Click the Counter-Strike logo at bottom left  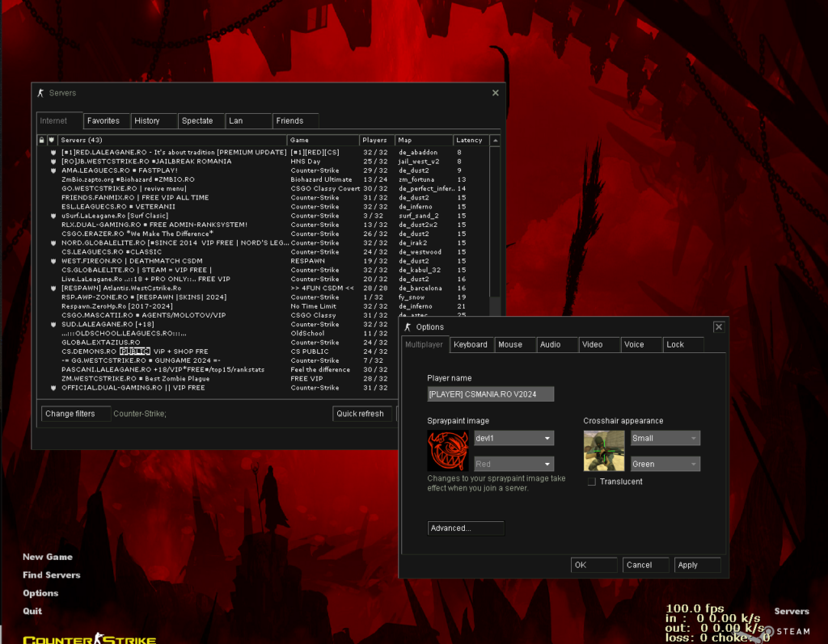(x=89, y=638)
